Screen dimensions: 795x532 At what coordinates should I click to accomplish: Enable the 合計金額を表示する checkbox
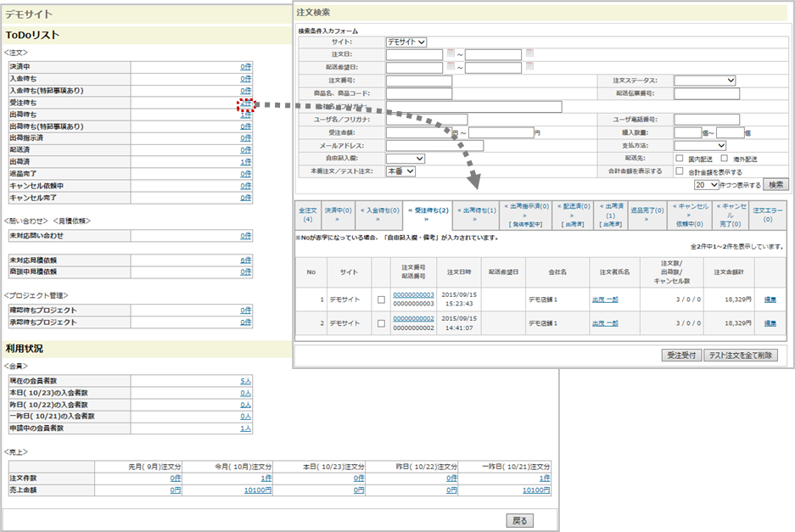(x=680, y=171)
